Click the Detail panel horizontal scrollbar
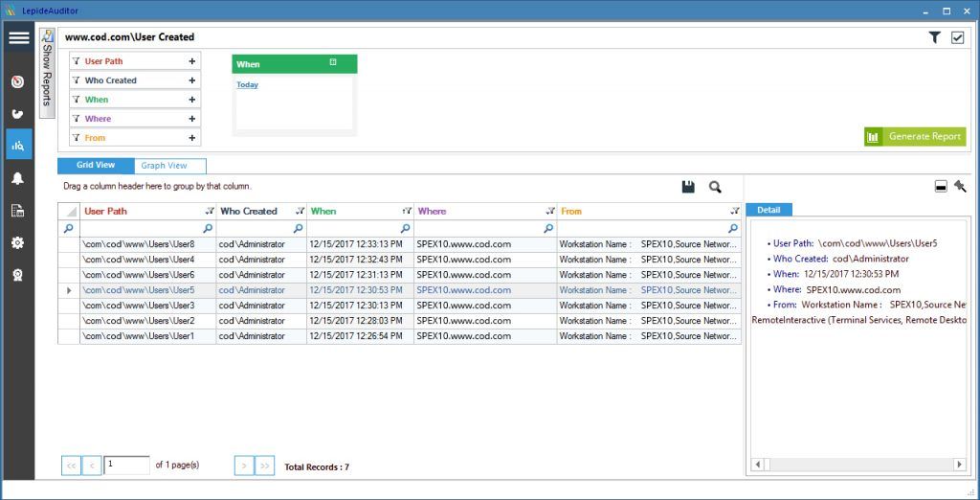Viewport: 980px width, 500px height. click(857, 465)
